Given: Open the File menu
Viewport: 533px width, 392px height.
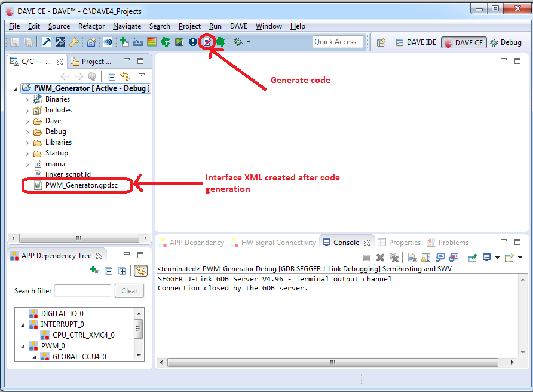Looking at the screenshot, I should click(14, 26).
